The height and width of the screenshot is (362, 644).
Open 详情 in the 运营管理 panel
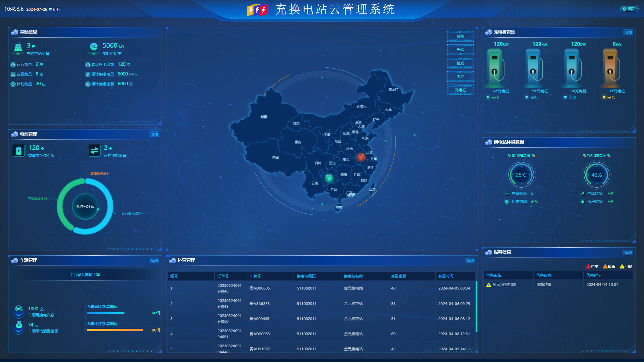pyautogui.click(x=470, y=261)
